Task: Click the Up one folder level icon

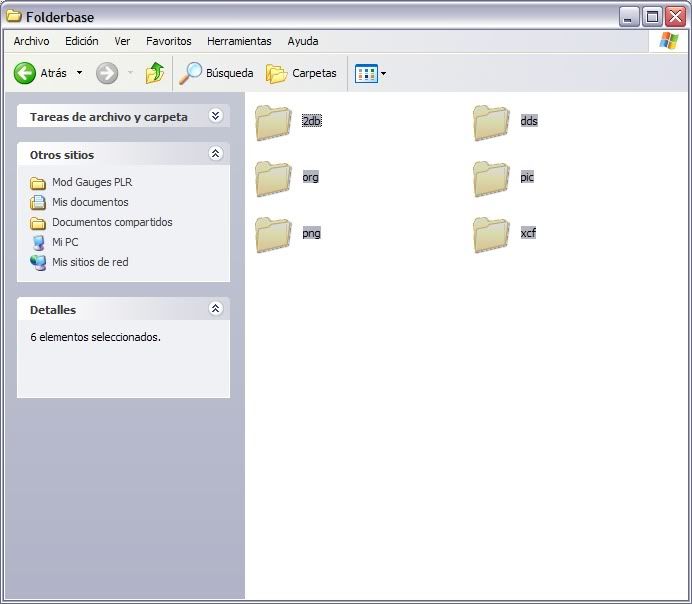Action: pyautogui.click(x=154, y=73)
